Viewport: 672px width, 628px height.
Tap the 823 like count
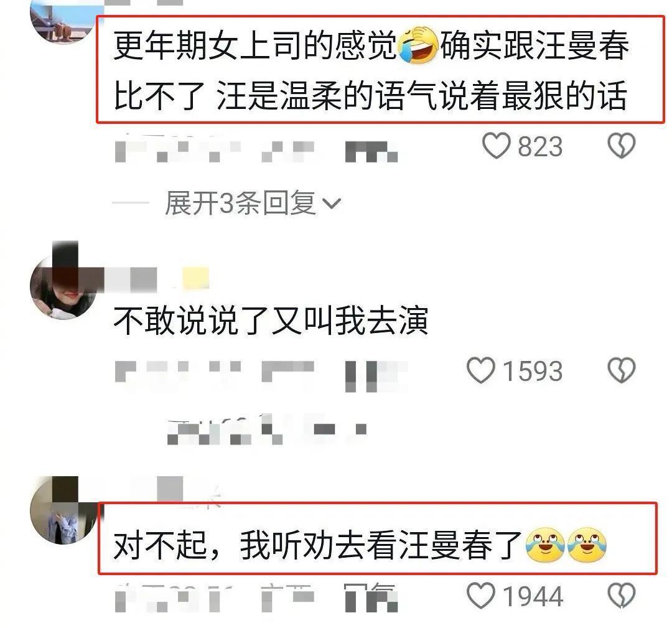tap(540, 147)
